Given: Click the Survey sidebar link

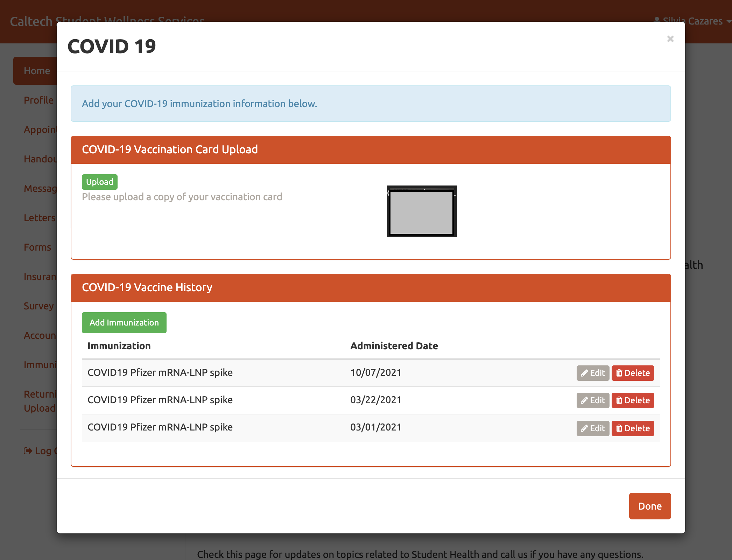Looking at the screenshot, I should 38,306.
